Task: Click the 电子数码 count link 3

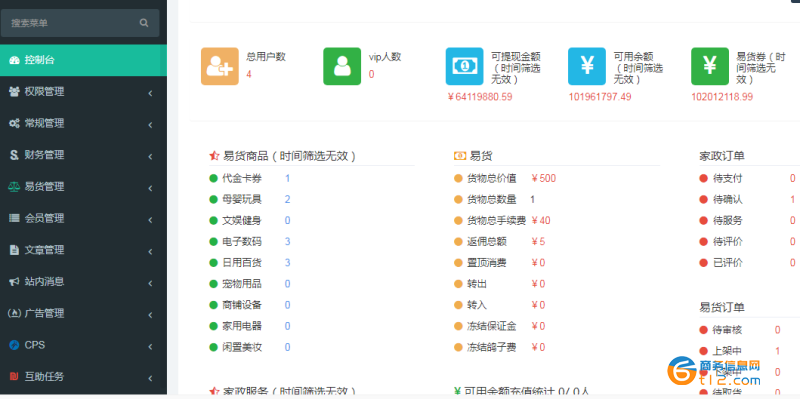Action: click(288, 241)
